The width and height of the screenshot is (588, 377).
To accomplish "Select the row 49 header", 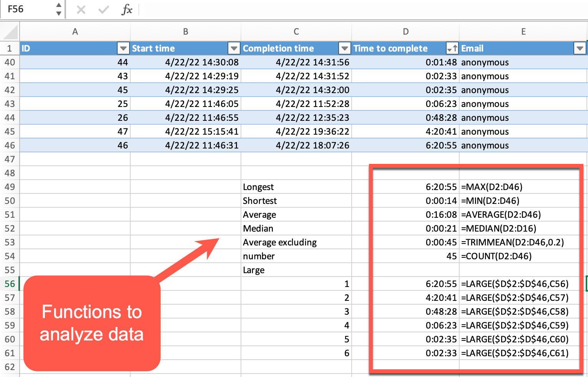I will pyautogui.click(x=10, y=187).
